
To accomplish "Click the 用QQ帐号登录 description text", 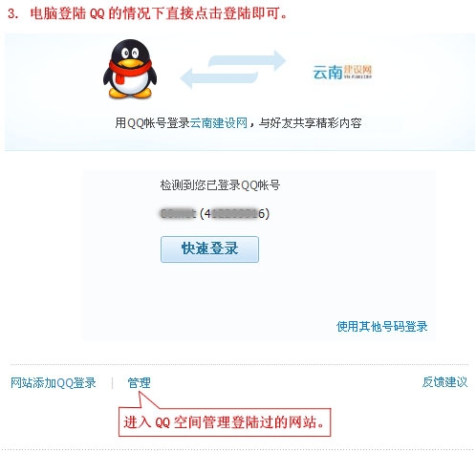I will click(x=152, y=122).
